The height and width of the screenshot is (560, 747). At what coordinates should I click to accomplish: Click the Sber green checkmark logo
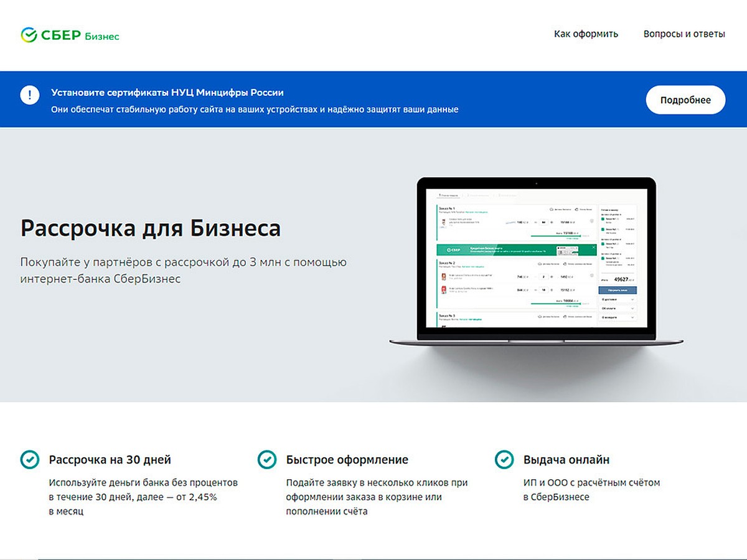(x=29, y=35)
